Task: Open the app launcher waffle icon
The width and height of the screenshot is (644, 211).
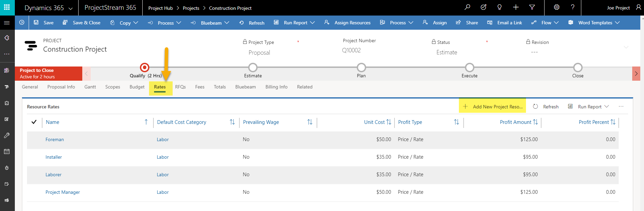Action: pos(7,7)
